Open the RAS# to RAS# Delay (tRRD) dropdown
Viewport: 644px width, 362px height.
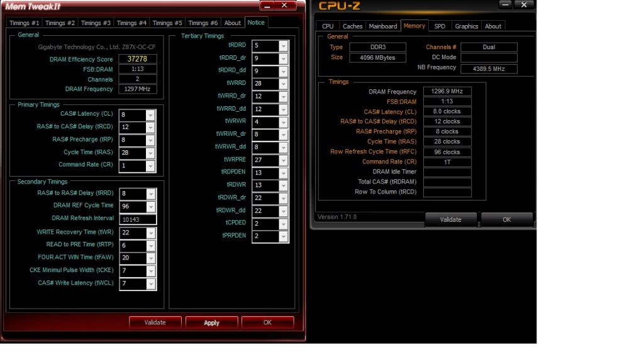click(x=151, y=194)
